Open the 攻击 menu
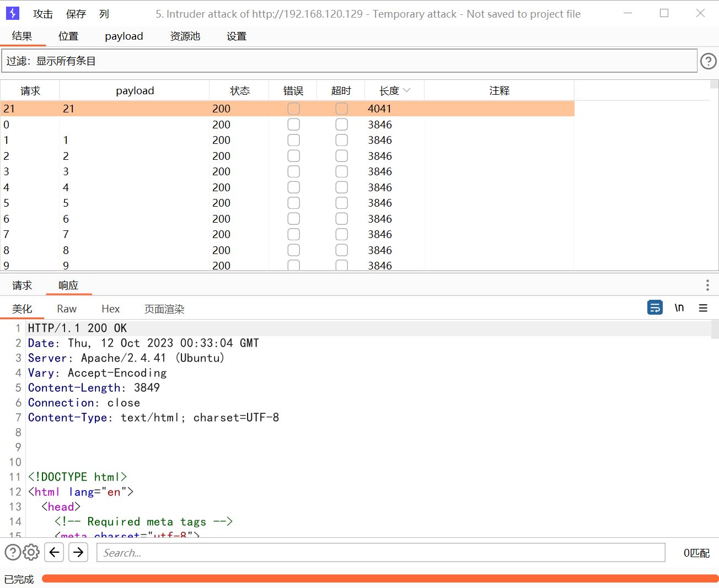Image resolution: width=719 pixels, height=588 pixels. click(x=43, y=14)
